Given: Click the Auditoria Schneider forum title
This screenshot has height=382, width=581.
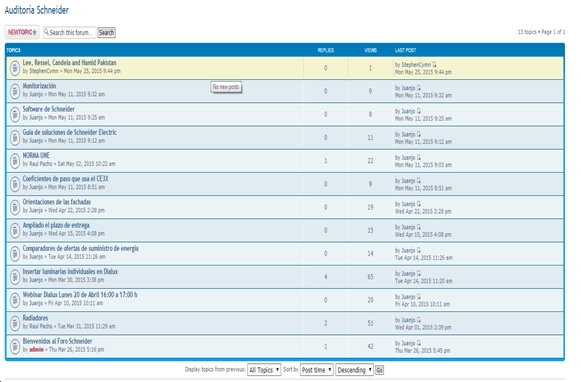Looking at the screenshot, I should tap(37, 10).
